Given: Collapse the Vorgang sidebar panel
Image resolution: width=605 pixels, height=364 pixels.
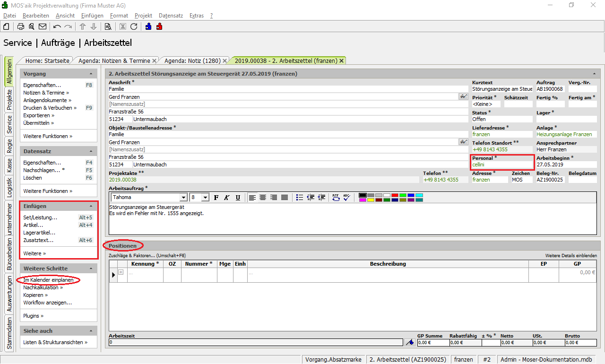Looking at the screenshot, I should pyautogui.click(x=91, y=74).
